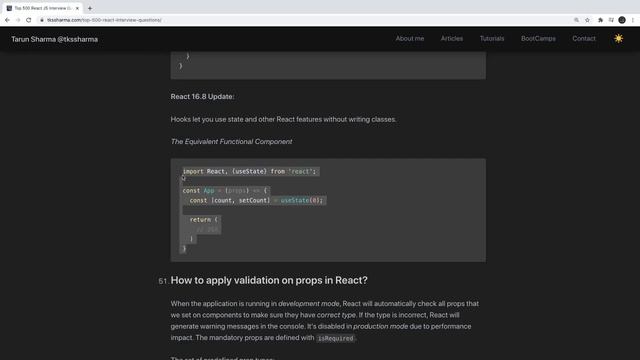The height and width of the screenshot is (360, 640).
Task: Open the About me nav item
Action: point(410,38)
